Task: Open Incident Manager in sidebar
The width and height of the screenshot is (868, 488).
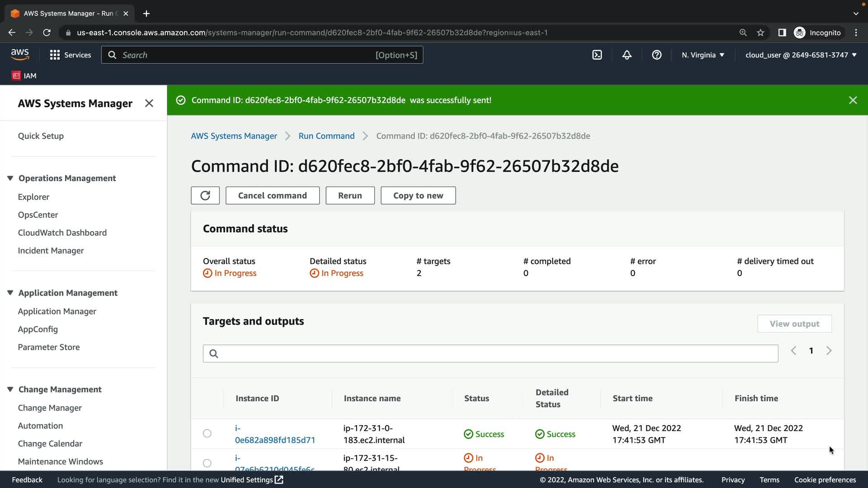Action: coord(51,251)
